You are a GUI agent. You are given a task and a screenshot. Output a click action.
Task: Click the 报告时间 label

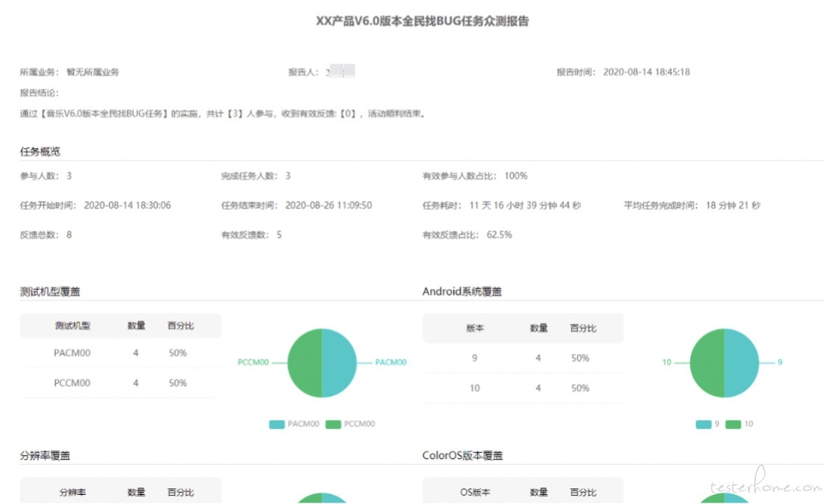[x=577, y=72]
